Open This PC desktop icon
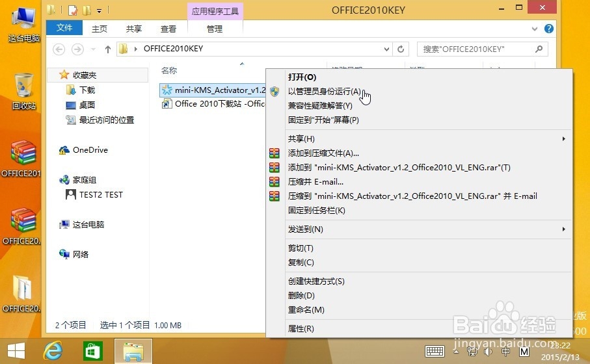The image size is (590, 364). (x=23, y=25)
